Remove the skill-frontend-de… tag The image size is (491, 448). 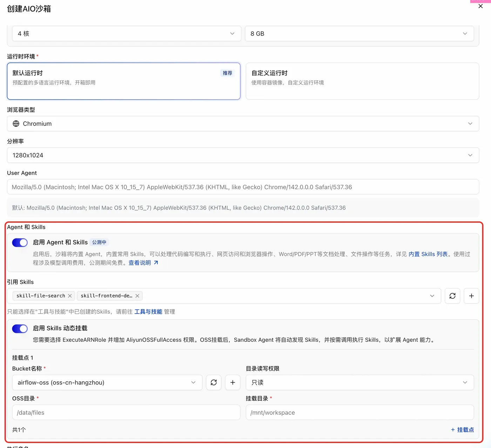tap(137, 296)
